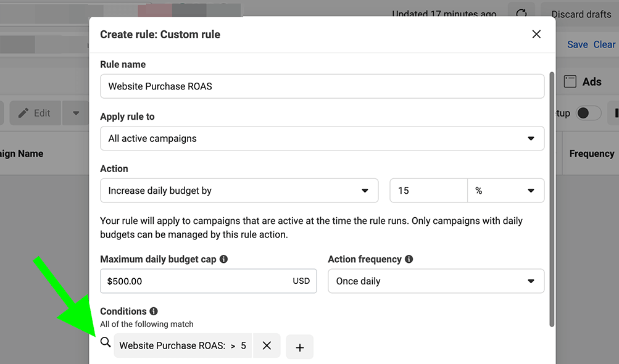Click the pencil Edit button
Screen dimensions: 619x364
[x=35, y=113]
